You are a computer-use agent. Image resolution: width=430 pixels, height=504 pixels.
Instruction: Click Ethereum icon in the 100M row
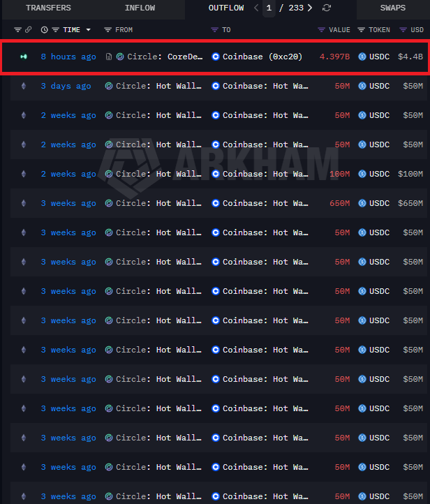click(24, 174)
